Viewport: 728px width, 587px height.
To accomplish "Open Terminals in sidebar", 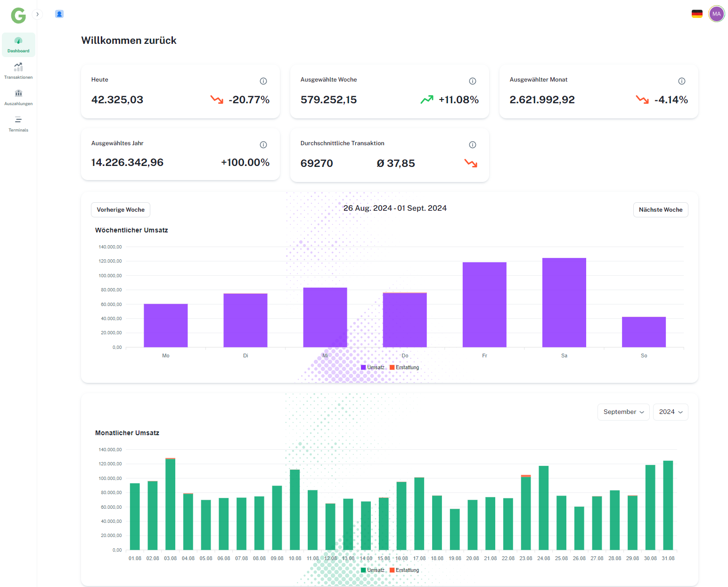I will coord(18,124).
